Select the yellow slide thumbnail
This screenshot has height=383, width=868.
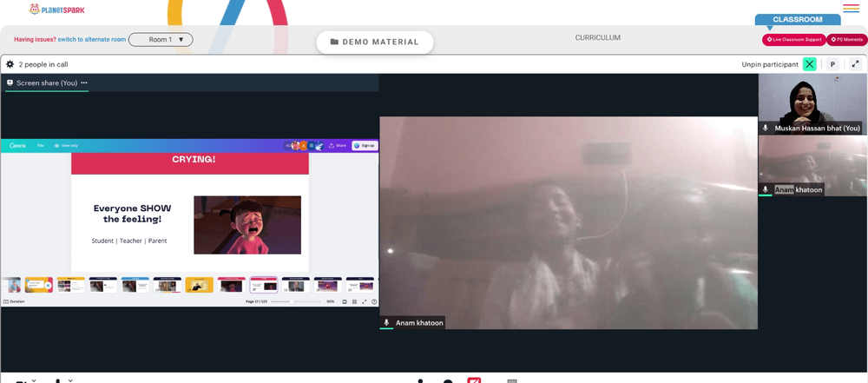[x=200, y=285]
